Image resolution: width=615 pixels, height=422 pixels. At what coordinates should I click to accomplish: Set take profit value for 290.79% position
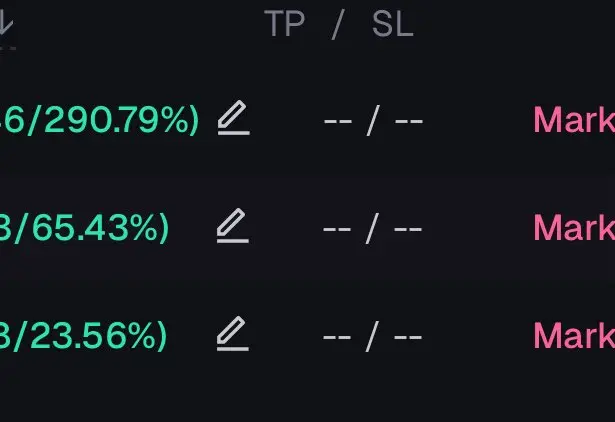(x=338, y=121)
